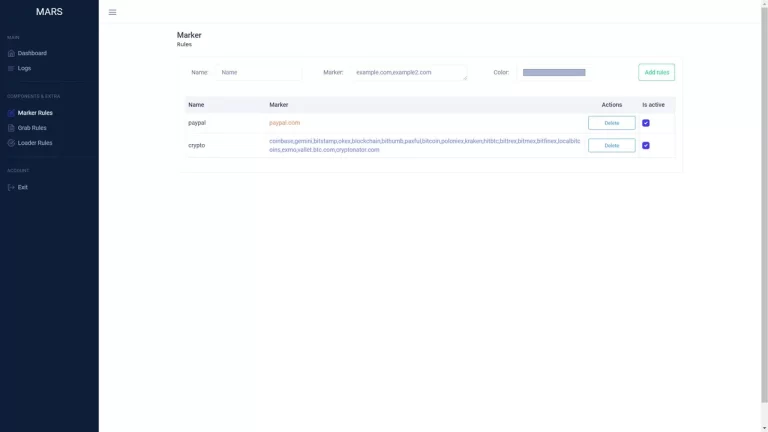This screenshot has height=432, width=768.
Task: Click the paypal.com marker text
Action: point(285,123)
